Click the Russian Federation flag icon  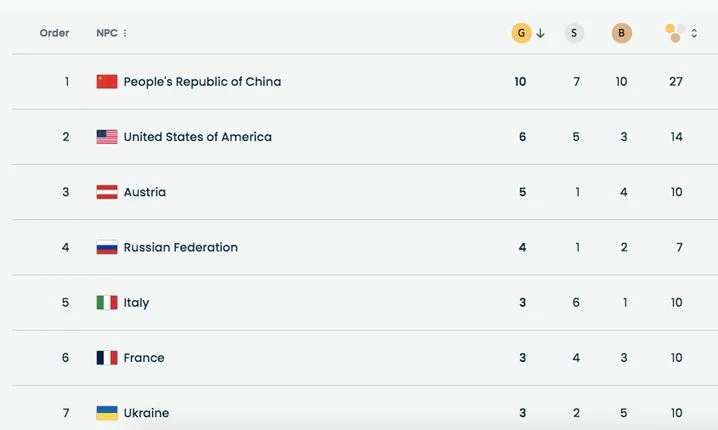(x=107, y=247)
